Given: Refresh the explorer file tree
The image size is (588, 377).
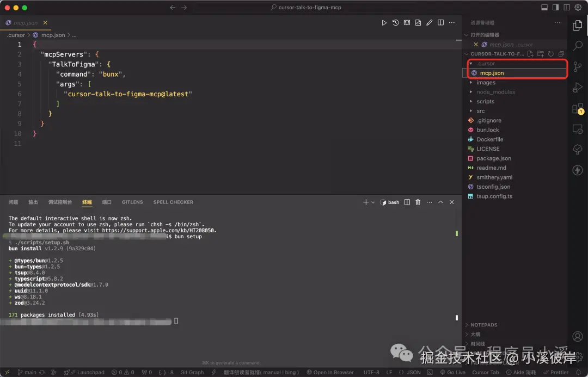Looking at the screenshot, I should (x=551, y=54).
